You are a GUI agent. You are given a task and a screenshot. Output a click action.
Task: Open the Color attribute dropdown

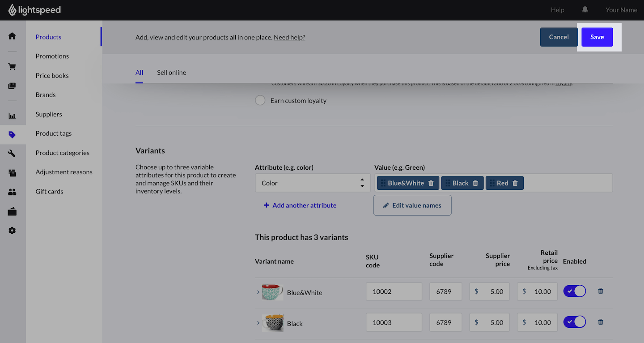coord(312,183)
